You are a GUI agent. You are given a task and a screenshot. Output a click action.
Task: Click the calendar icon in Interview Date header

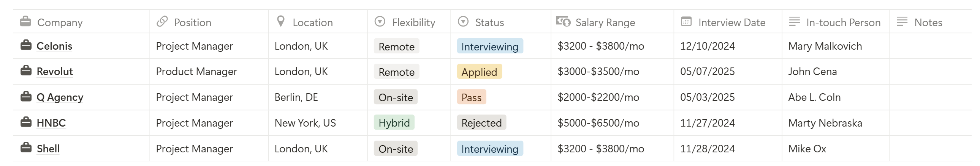tap(686, 22)
